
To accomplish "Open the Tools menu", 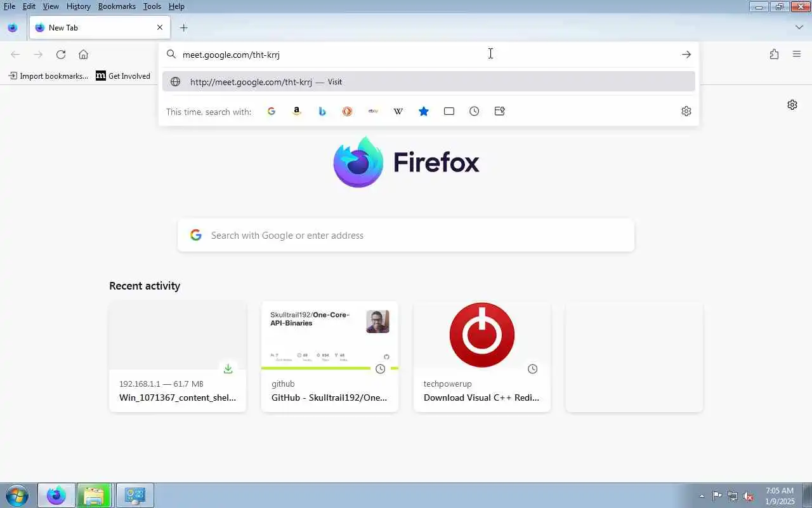I will [152, 6].
